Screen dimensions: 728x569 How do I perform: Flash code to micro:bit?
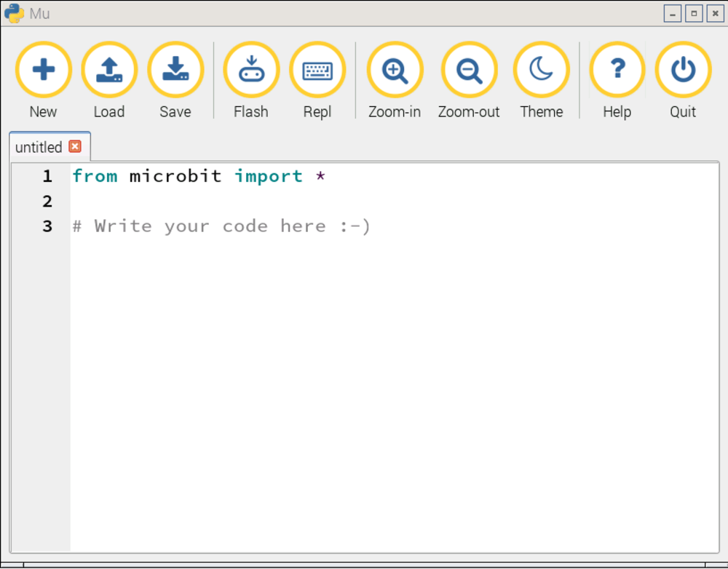coord(251,70)
